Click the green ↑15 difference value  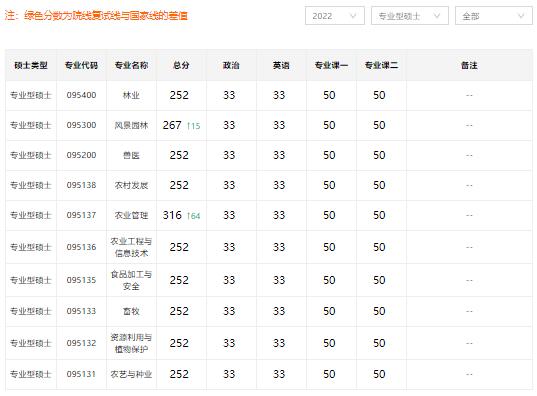[193, 126]
